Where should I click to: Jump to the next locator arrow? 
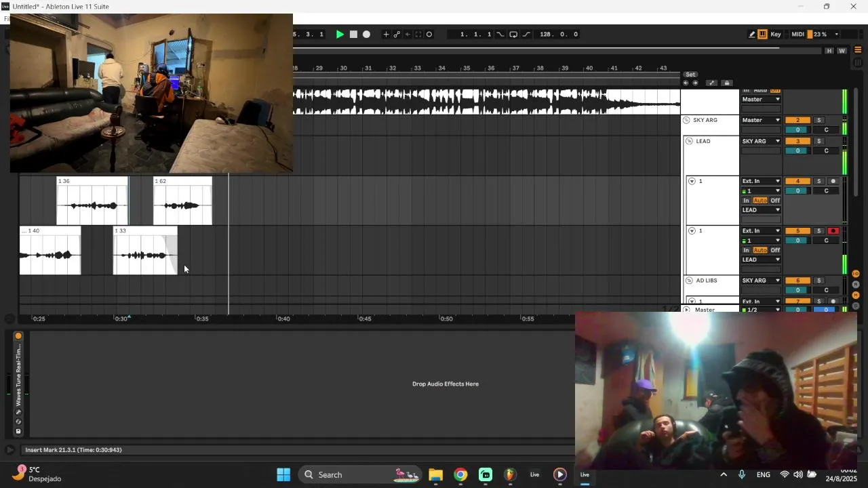pos(695,83)
